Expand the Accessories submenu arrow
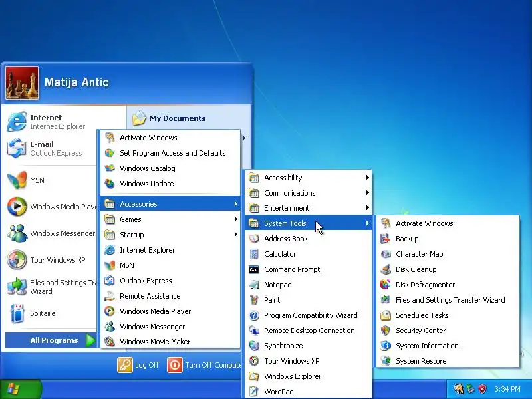532x399 pixels. click(x=236, y=204)
